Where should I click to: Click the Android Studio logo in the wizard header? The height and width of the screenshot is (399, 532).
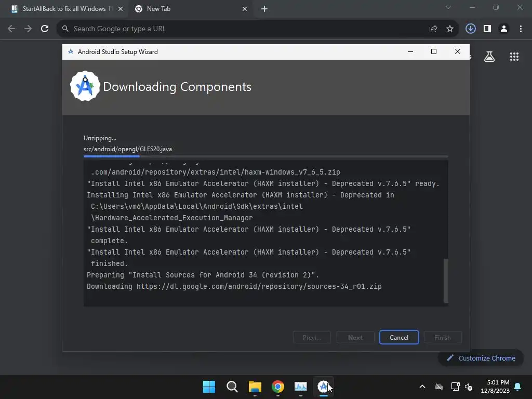point(85,86)
